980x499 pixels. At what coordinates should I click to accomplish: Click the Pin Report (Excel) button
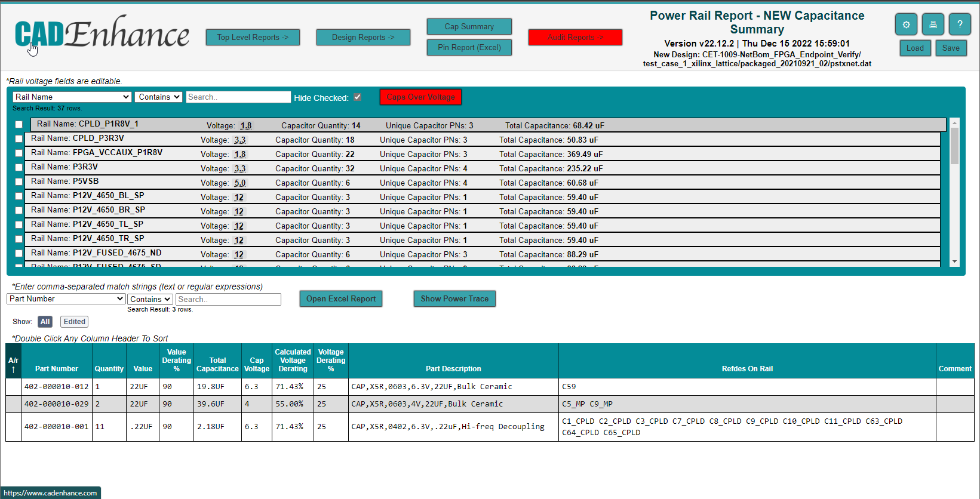click(x=469, y=47)
